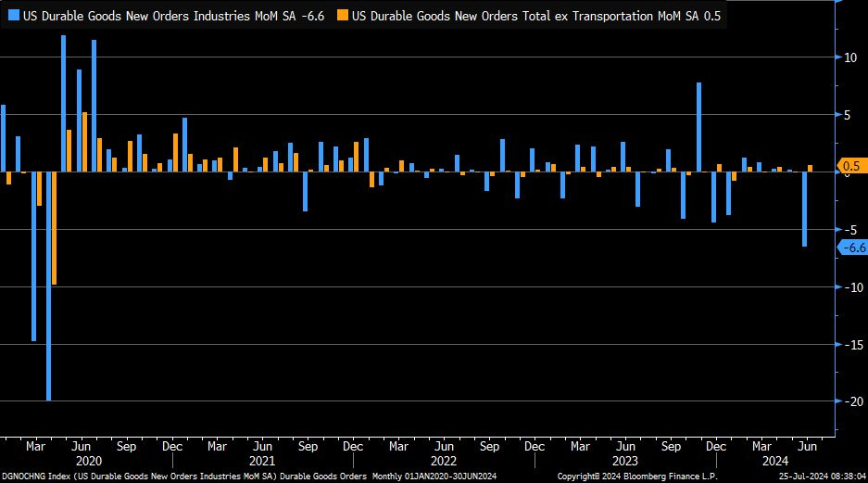Click the blue -6.6 last-value tag
This screenshot has height=483, width=868.
coord(851,248)
